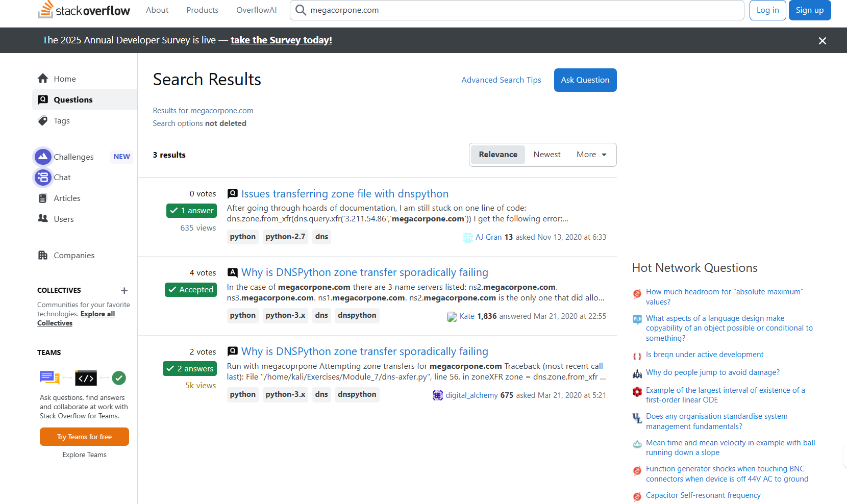Open the language design copyability question

(729, 328)
